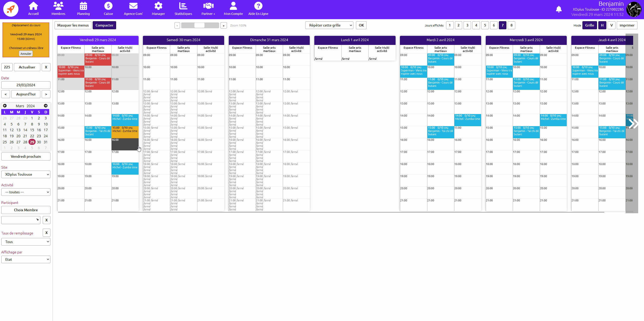Click Mardi 2 avril 2024 header
Viewport: 644px width, 321px height.
click(441, 40)
